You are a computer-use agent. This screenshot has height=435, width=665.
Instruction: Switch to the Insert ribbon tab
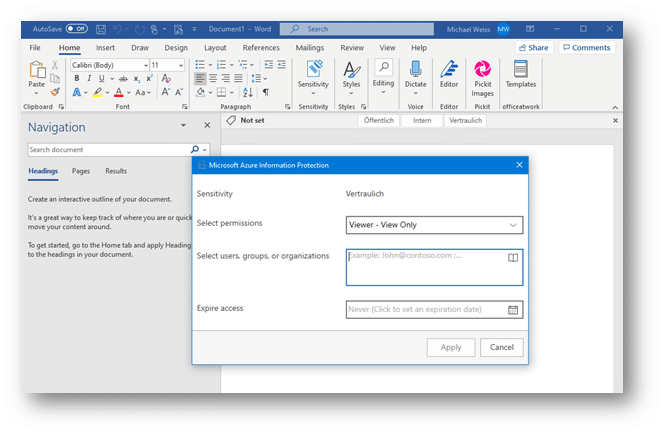[105, 47]
